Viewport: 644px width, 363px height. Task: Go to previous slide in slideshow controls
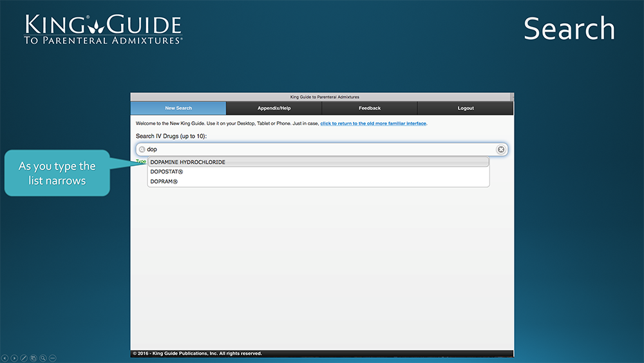click(x=5, y=358)
